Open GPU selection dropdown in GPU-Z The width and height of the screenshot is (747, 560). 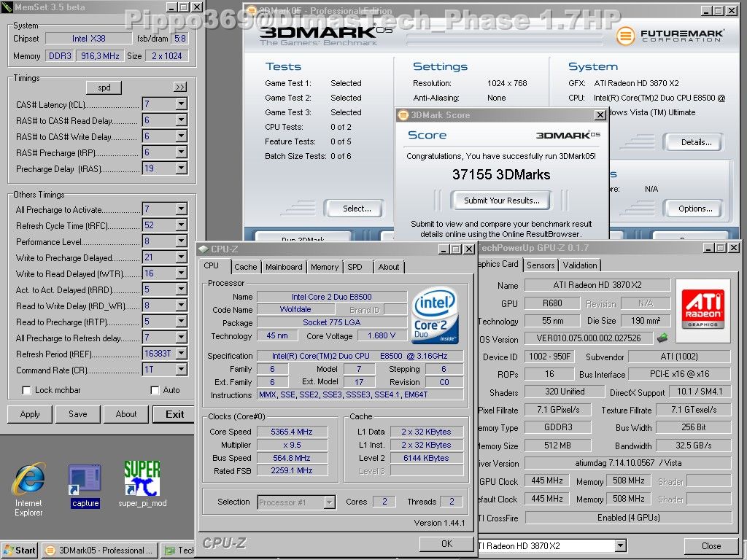click(x=620, y=545)
